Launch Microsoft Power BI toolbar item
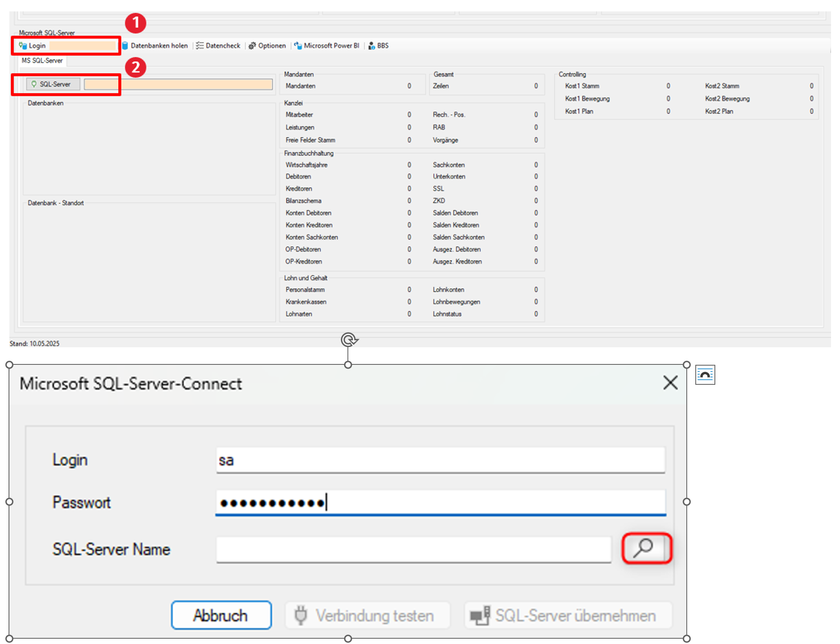The image size is (840, 644). 327,46
